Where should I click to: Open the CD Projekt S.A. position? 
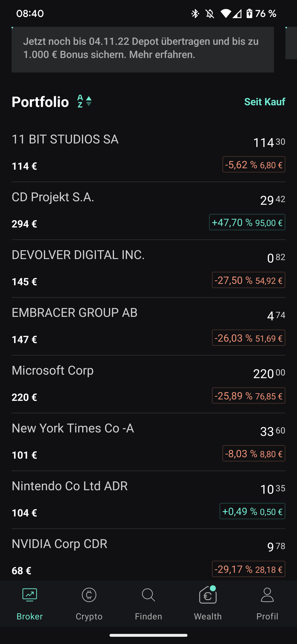coord(100,211)
